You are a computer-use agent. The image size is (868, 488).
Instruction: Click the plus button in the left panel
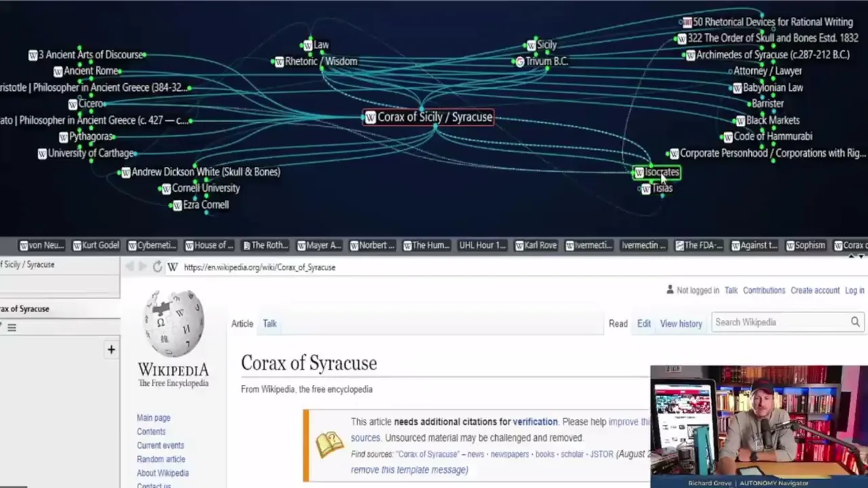[x=111, y=350]
